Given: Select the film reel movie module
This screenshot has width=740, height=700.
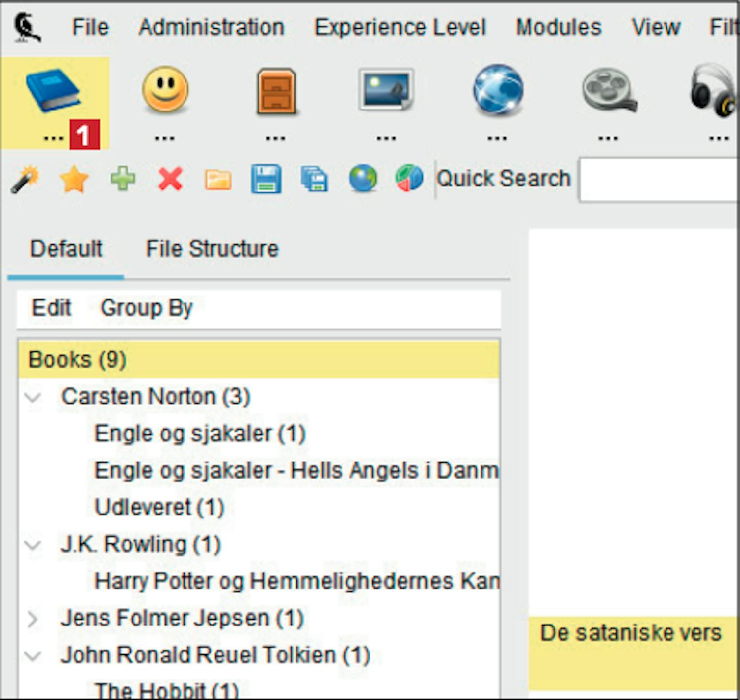Looking at the screenshot, I should click(x=609, y=90).
